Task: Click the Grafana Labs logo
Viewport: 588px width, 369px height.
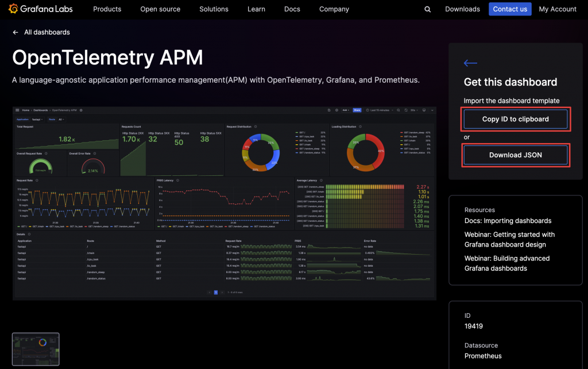Action: point(41,9)
